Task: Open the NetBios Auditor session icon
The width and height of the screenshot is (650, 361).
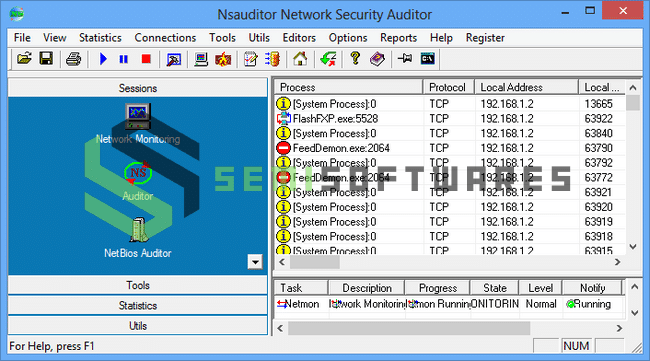Action: point(138,230)
